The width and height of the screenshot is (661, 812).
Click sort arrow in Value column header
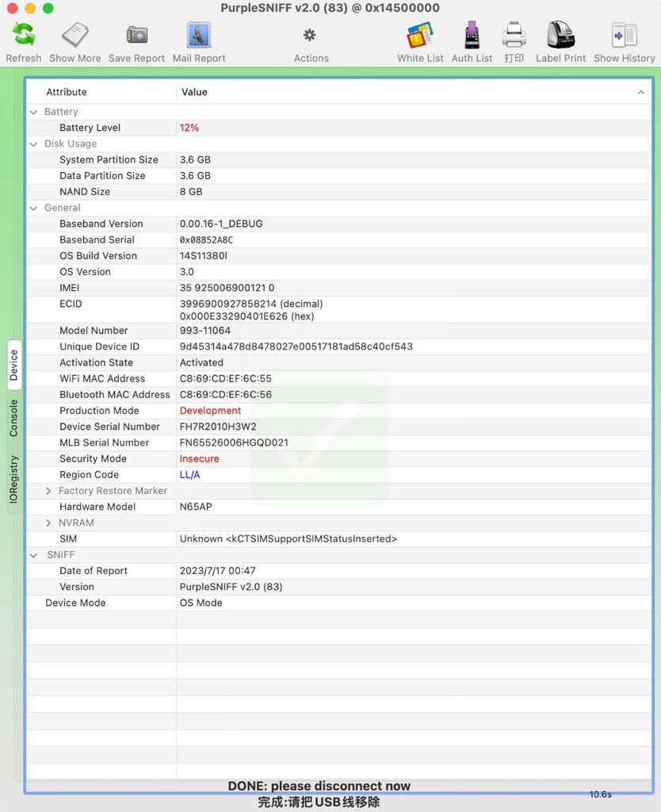click(641, 92)
